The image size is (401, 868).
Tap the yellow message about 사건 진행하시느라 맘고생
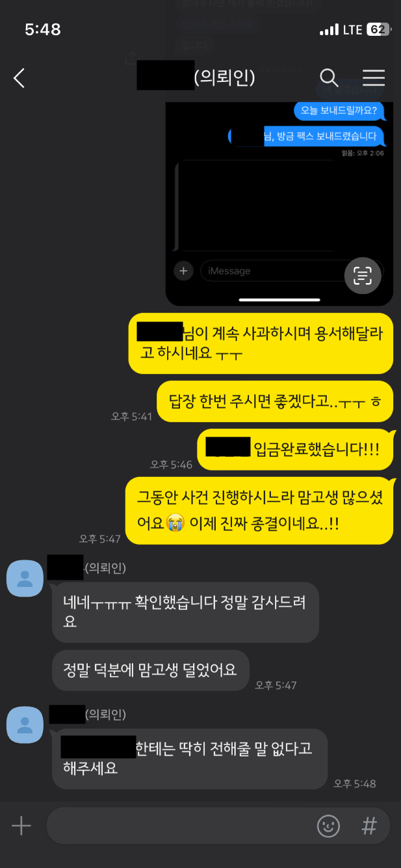[259, 510]
